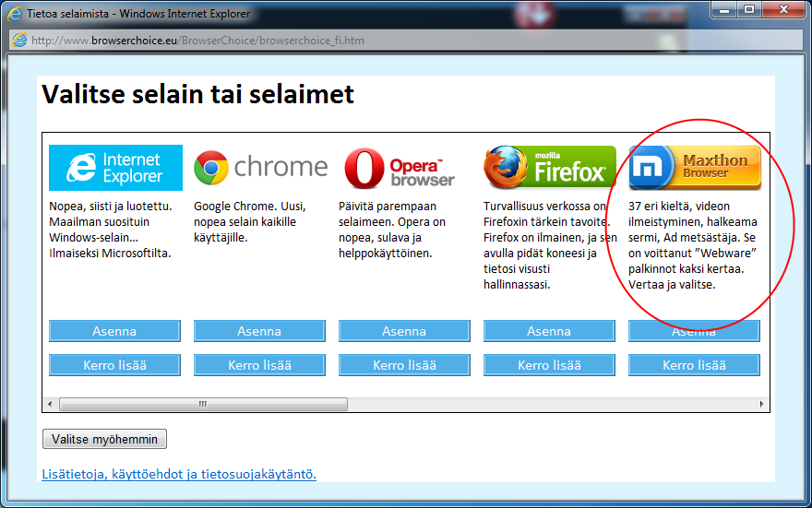This screenshot has height=508, width=812.
Task: Click the browserchoice.eu address field
Action: tap(369, 41)
